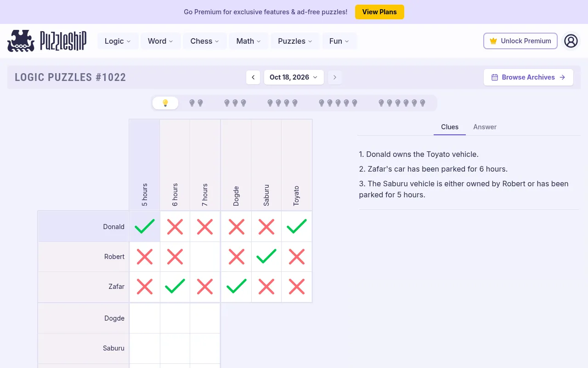Expand the Fun menu
Screen dimensions: 588x368
pyautogui.click(x=339, y=41)
